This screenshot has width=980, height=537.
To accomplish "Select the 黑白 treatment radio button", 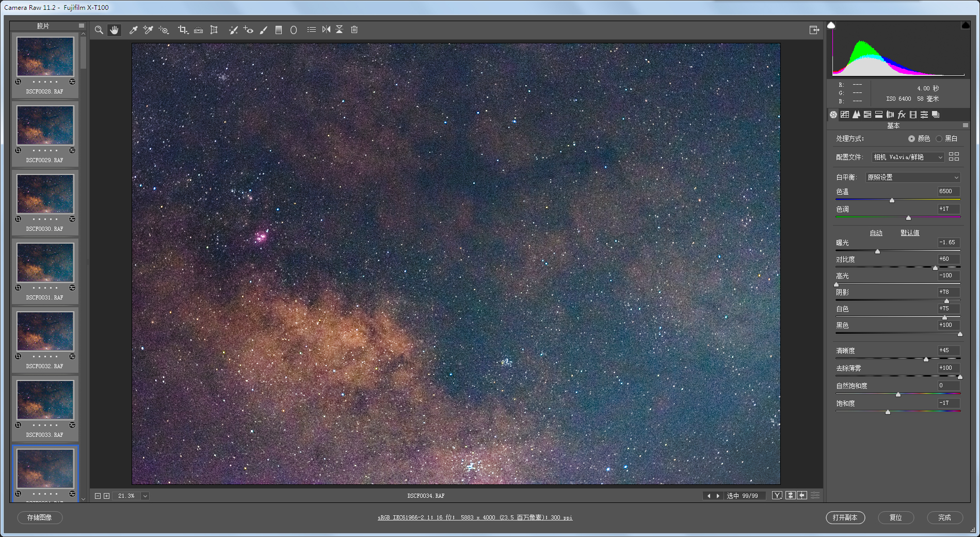I will point(939,138).
